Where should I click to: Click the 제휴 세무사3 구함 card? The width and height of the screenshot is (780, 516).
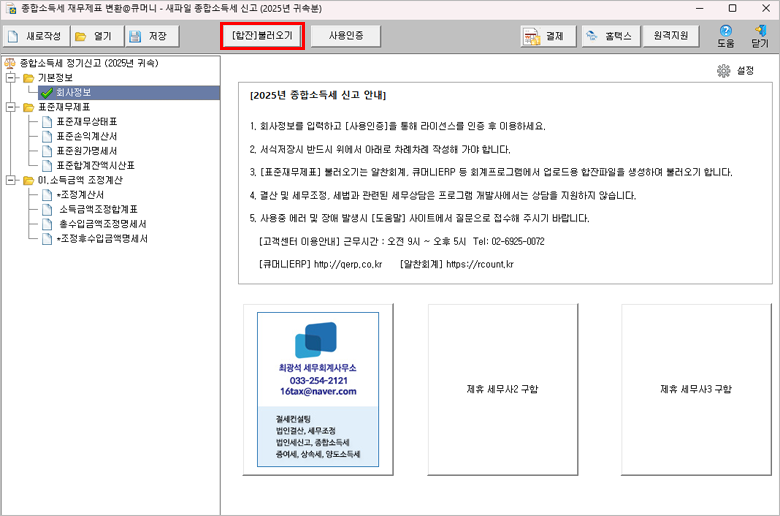point(696,389)
